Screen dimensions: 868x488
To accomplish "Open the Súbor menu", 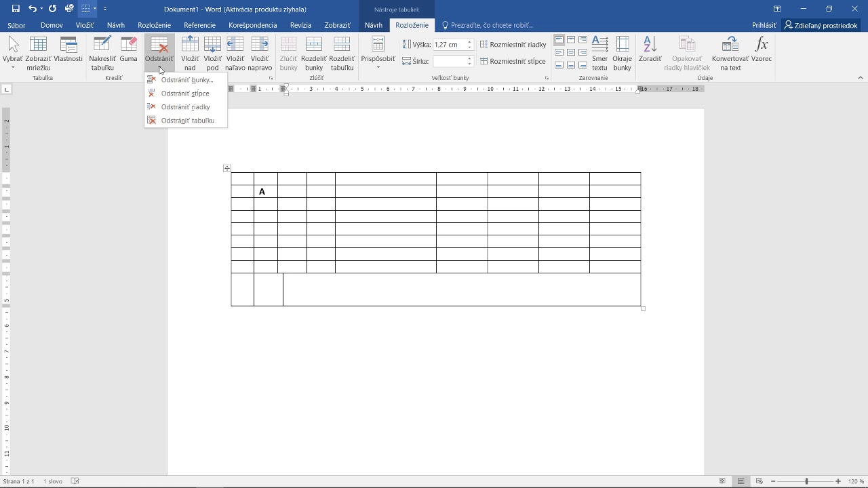I will tap(16, 25).
